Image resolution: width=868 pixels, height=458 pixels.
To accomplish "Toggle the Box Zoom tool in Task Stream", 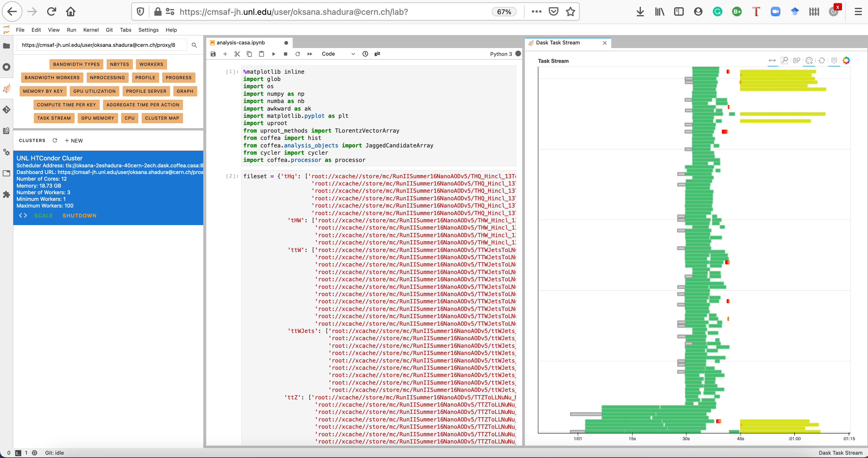I will point(784,61).
